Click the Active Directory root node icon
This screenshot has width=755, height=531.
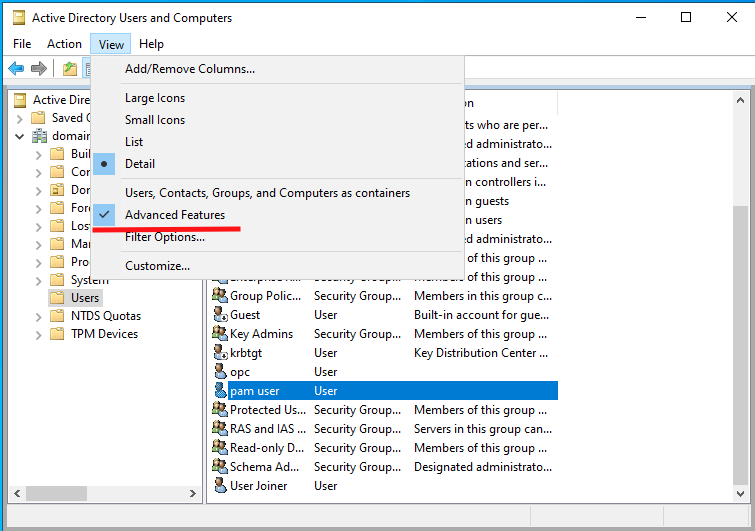point(20,100)
